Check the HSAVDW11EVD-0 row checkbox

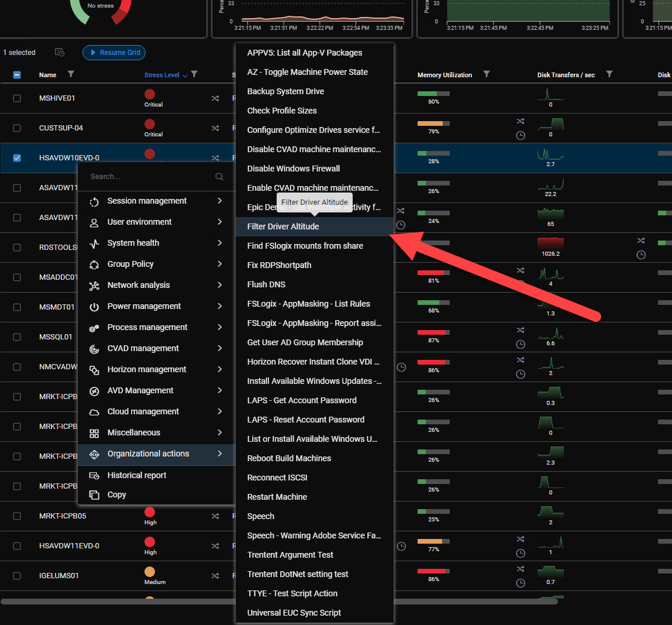(17, 545)
